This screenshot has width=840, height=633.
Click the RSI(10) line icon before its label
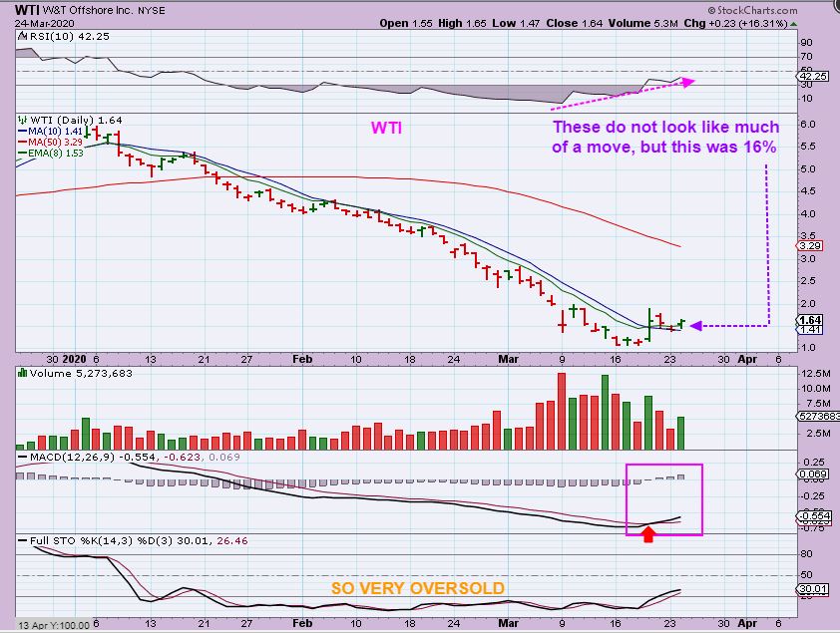pos(22,37)
